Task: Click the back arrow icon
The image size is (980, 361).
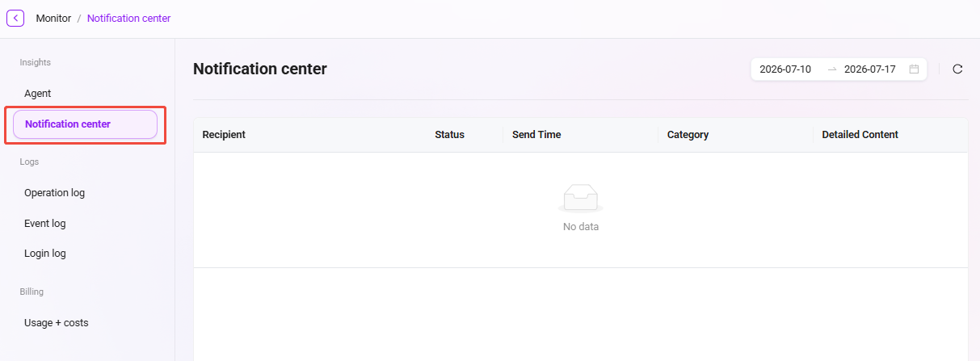Action: [15, 18]
